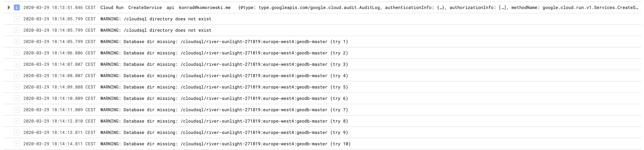The width and height of the screenshot is (644, 150).
Task: Click severity icon of try 6 row
Action: click(x=17, y=98)
